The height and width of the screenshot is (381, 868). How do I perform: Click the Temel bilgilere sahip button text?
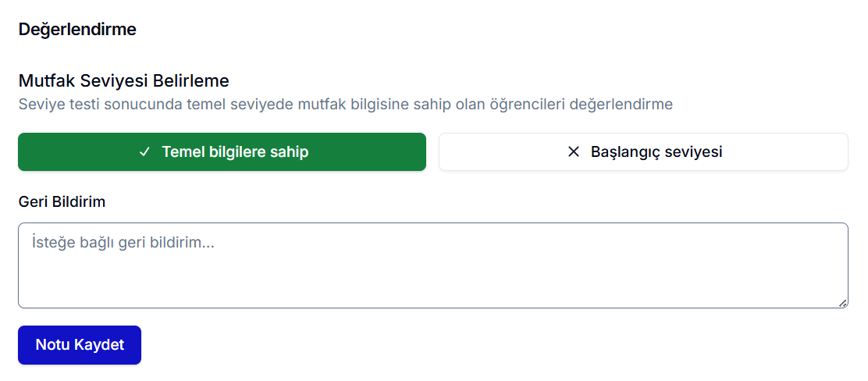click(235, 152)
